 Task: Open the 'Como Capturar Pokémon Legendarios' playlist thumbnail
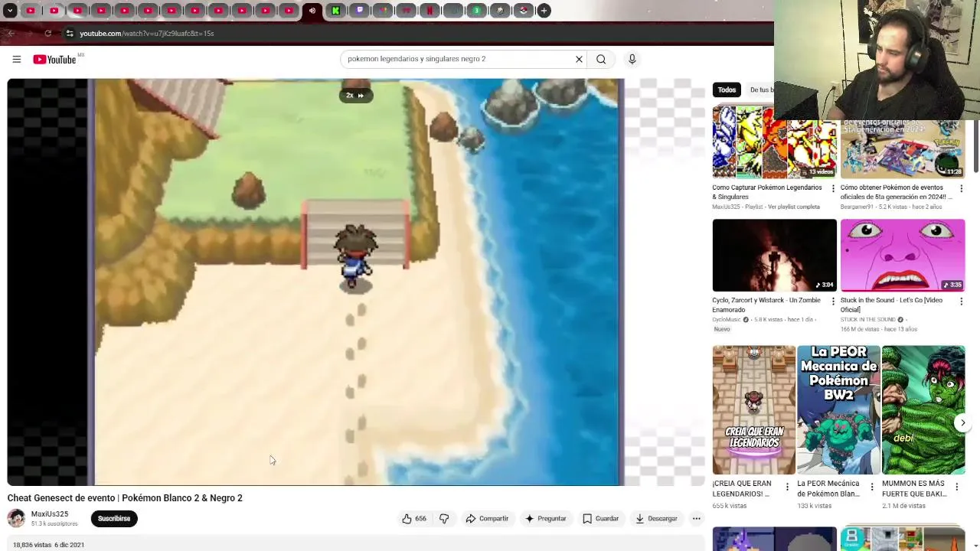774,142
